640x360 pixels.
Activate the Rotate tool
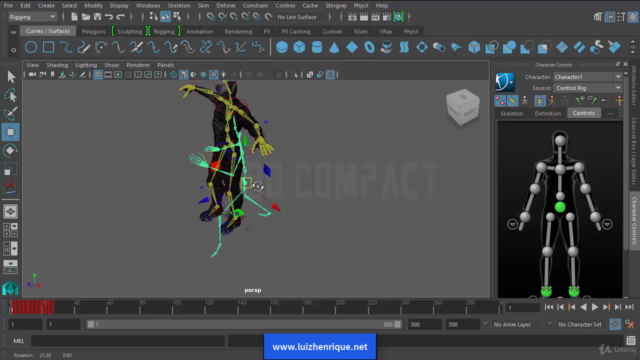click(11, 151)
